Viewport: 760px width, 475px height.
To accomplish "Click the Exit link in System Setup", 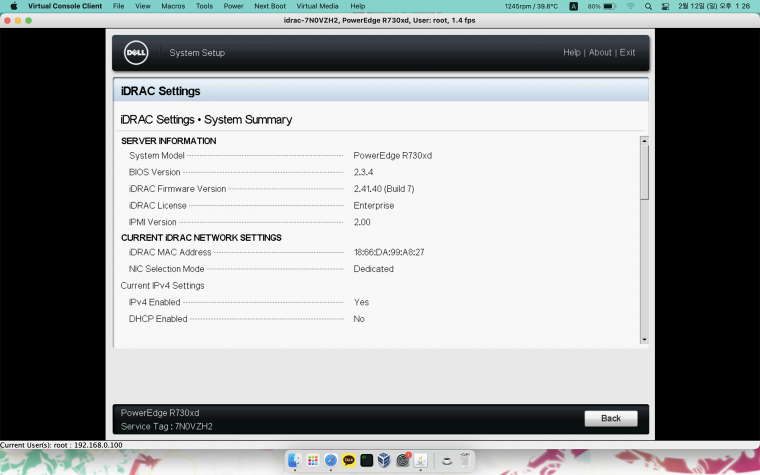I will [627, 52].
